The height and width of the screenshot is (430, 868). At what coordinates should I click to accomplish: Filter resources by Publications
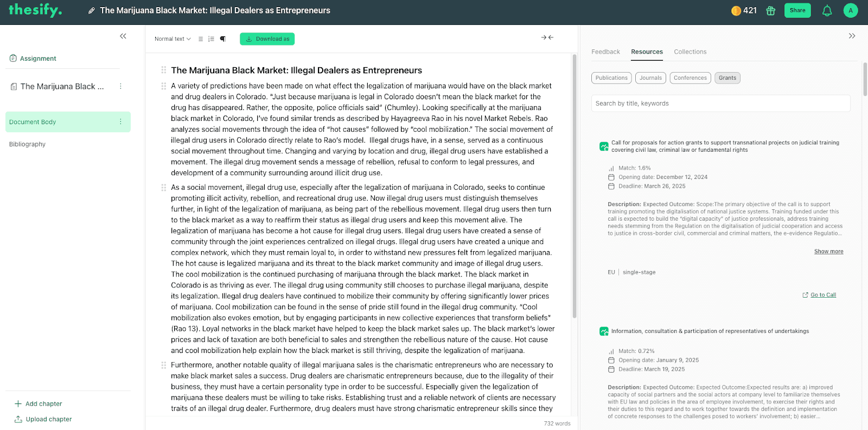coord(611,78)
